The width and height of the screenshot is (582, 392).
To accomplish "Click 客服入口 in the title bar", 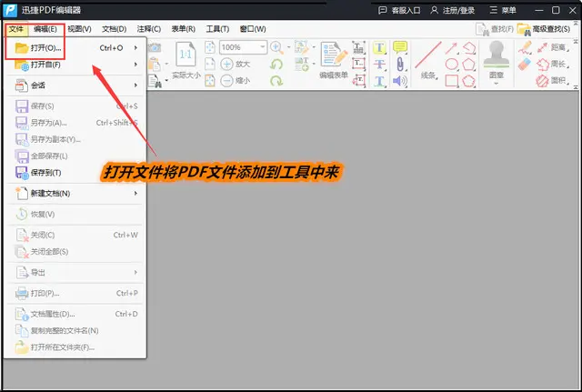I will pyautogui.click(x=399, y=10).
